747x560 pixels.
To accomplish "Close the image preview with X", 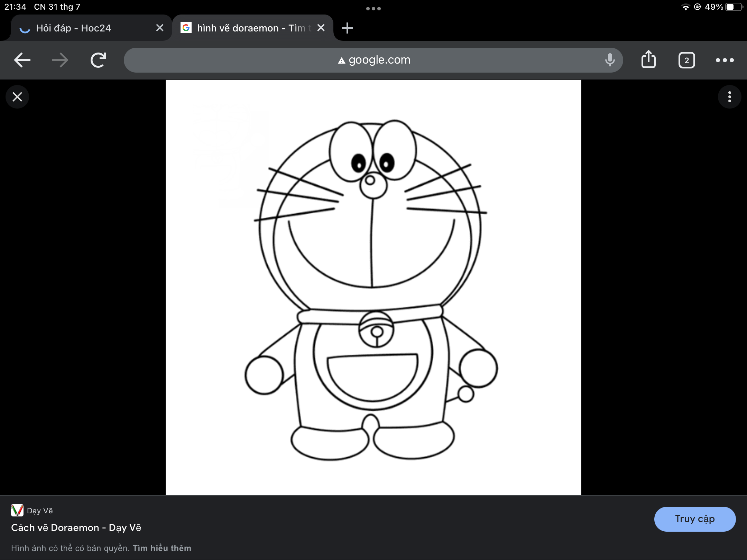I will click(17, 97).
